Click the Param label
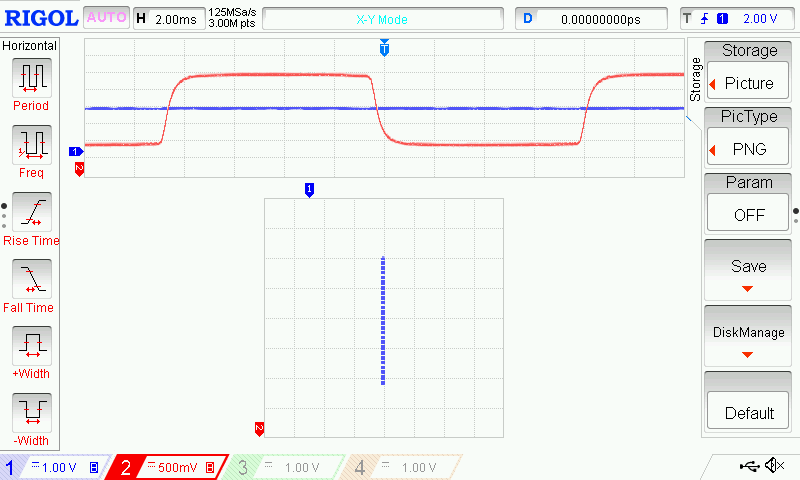 coord(749,182)
